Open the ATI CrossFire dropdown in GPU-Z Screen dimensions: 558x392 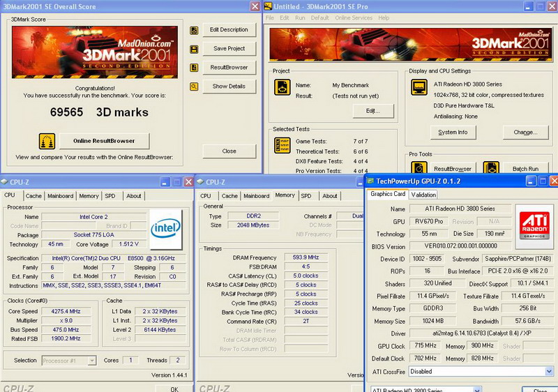click(549, 371)
